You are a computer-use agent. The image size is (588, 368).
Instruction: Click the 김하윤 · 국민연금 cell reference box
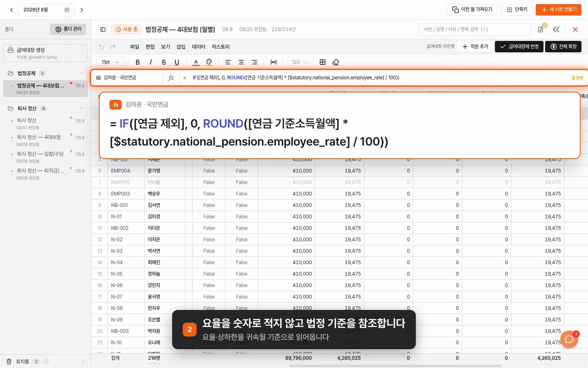[127, 78]
